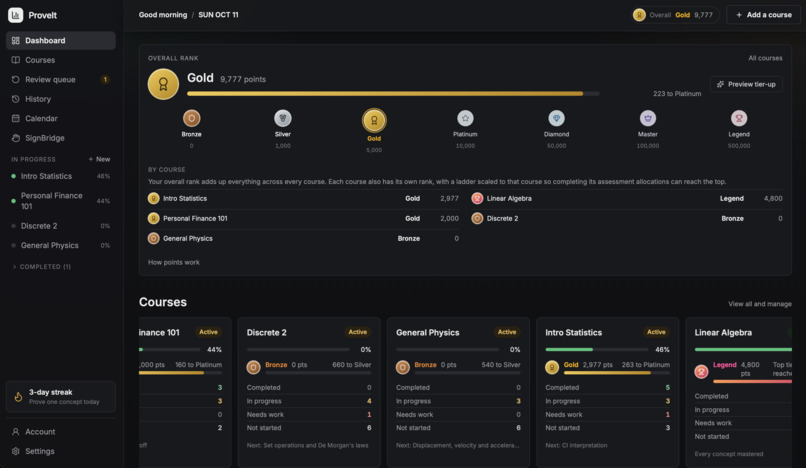Open the How points work link

[174, 262]
